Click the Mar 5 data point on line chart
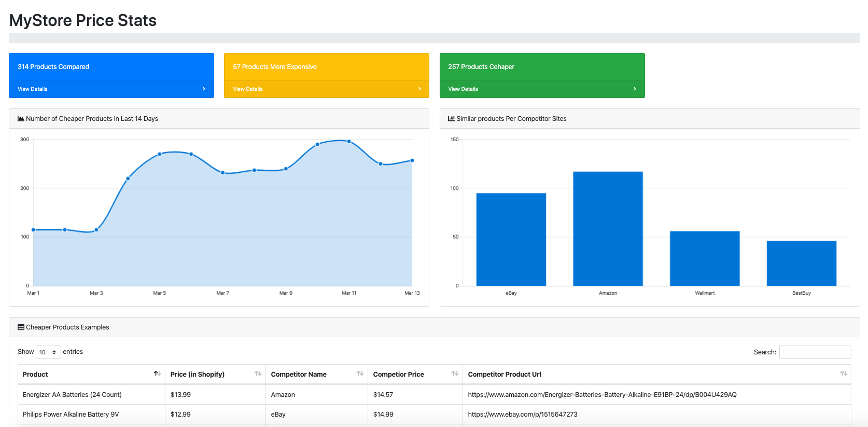Image resolution: width=868 pixels, height=427 pixels. pyautogui.click(x=160, y=154)
